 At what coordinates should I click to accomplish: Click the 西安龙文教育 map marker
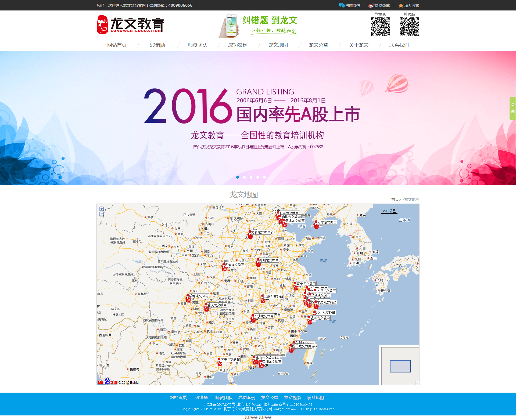click(224, 267)
